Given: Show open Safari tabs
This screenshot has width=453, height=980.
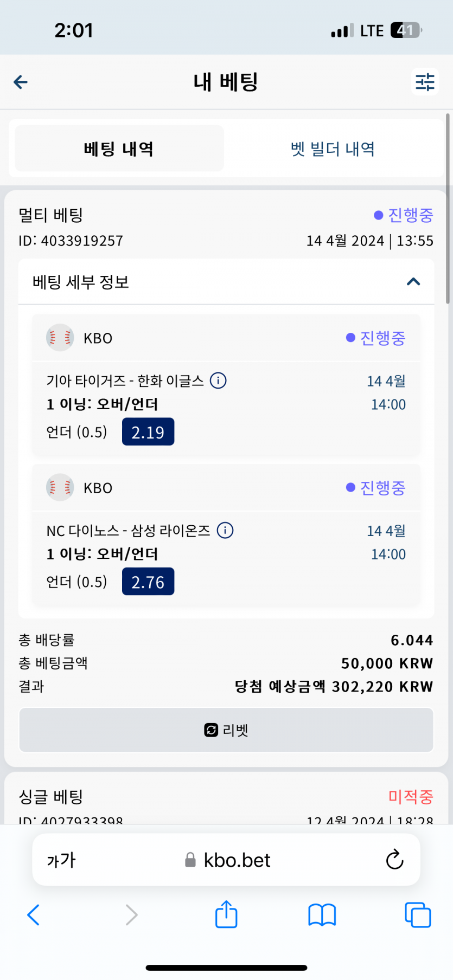Looking at the screenshot, I should pos(417,915).
